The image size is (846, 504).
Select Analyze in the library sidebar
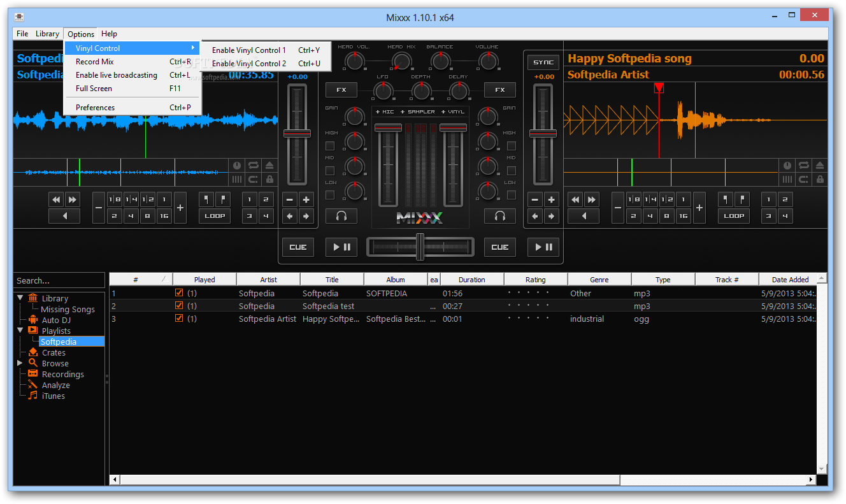56,385
